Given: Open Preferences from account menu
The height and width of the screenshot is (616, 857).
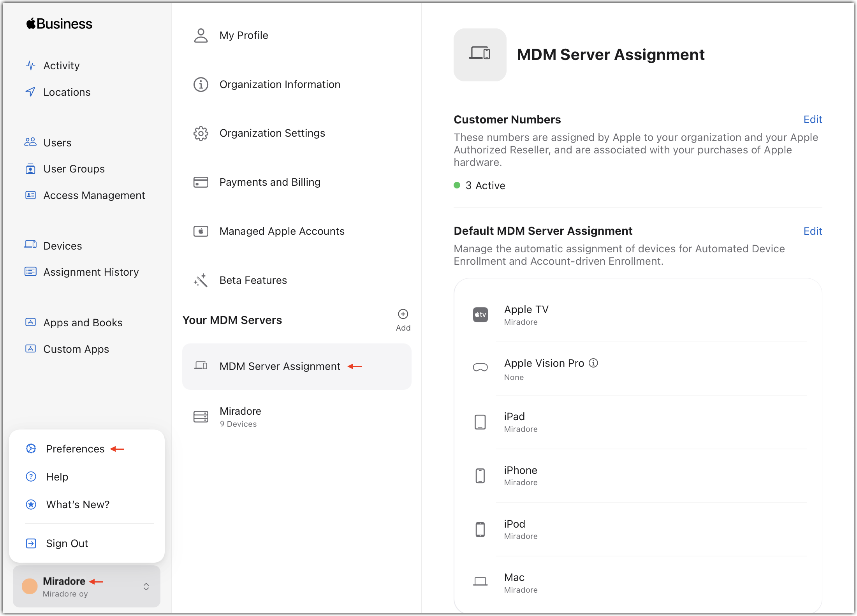Looking at the screenshot, I should click(x=75, y=449).
